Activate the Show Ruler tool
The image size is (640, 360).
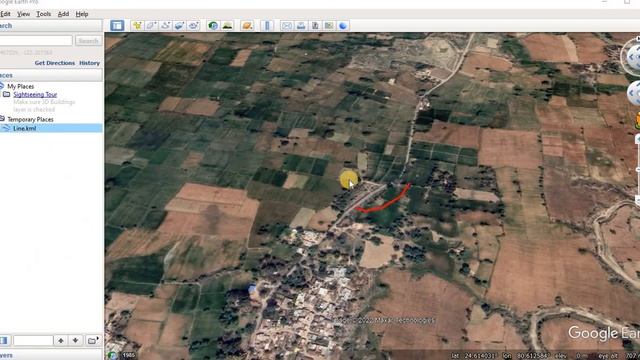(267, 26)
